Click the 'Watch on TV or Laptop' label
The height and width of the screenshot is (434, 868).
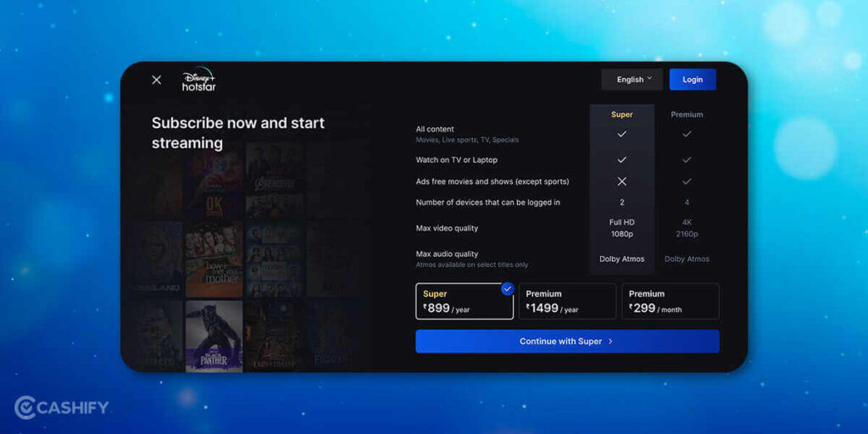(457, 160)
